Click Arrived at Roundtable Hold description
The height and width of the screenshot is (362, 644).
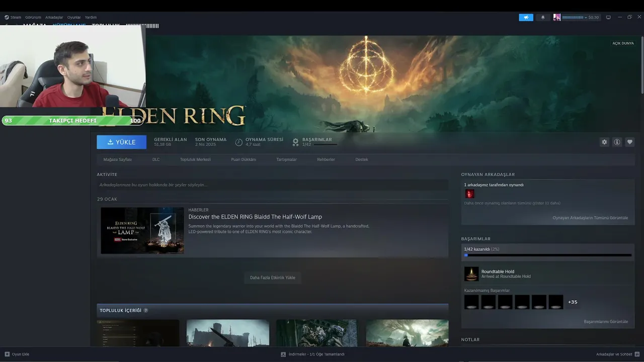click(x=506, y=277)
